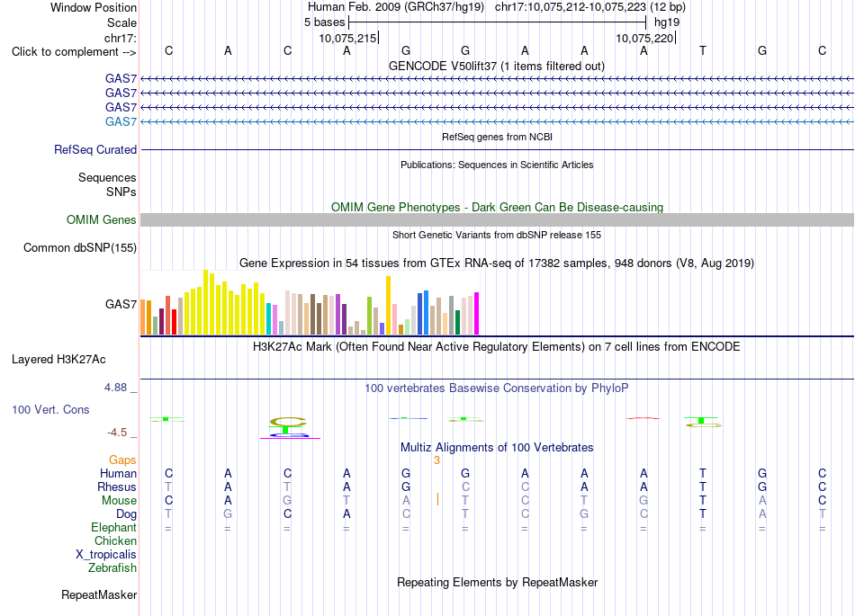Click 'Short Genetic Variants from dbSNP release 155'
This screenshot has height=616, width=855.
[497, 235]
